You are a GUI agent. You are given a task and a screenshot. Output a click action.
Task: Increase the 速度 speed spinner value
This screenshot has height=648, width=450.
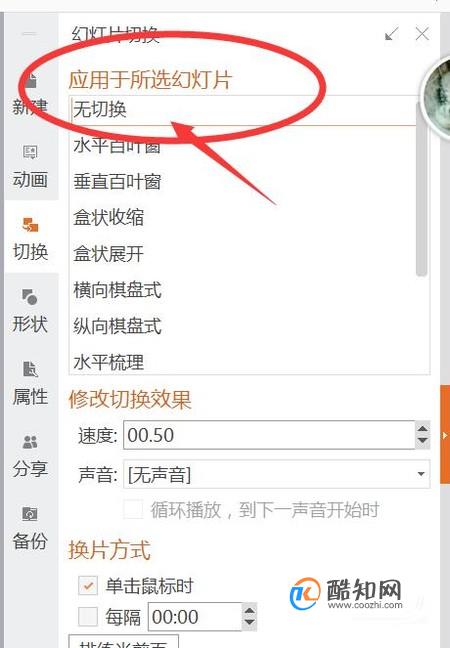coord(422,428)
